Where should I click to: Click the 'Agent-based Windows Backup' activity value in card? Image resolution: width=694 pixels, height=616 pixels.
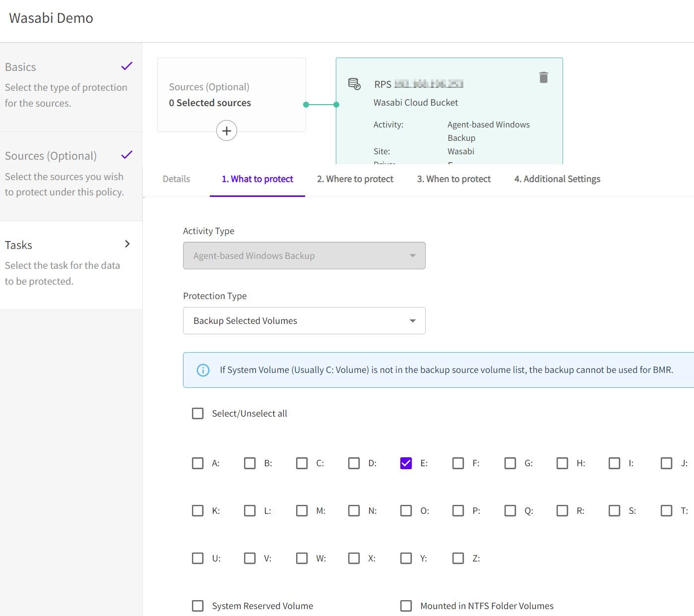[x=489, y=131]
